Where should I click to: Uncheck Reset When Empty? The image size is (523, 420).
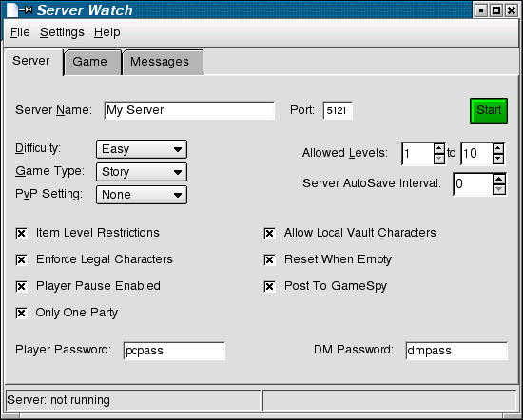269,259
